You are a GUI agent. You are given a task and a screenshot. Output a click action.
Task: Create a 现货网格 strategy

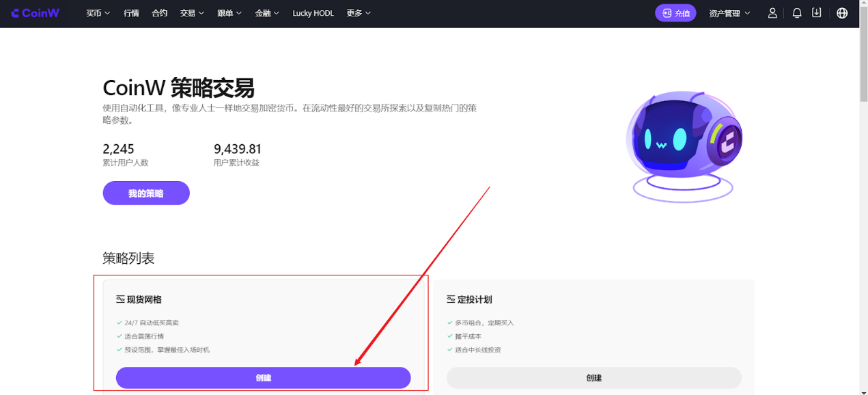click(263, 378)
